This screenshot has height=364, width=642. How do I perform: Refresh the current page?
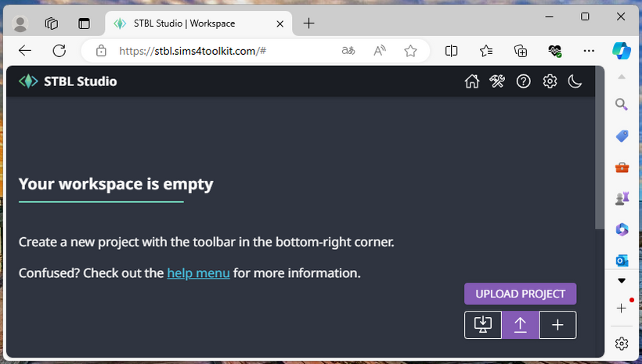[x=59, y=51]
